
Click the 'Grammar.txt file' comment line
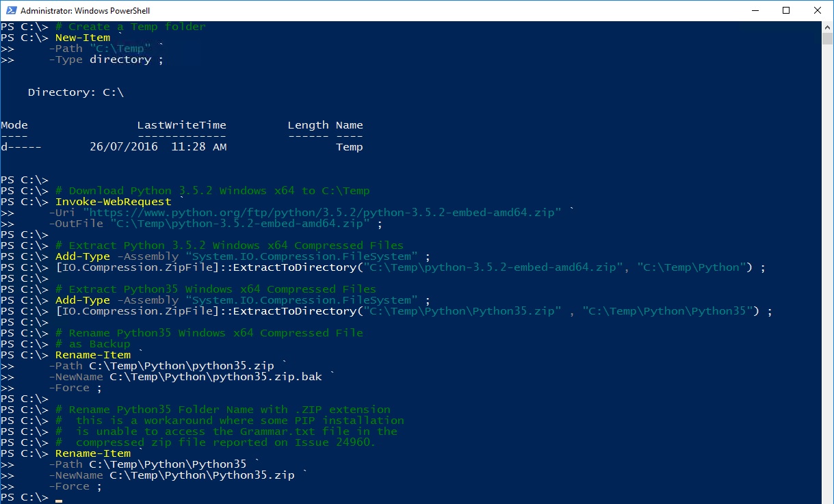tap(226, 432)
